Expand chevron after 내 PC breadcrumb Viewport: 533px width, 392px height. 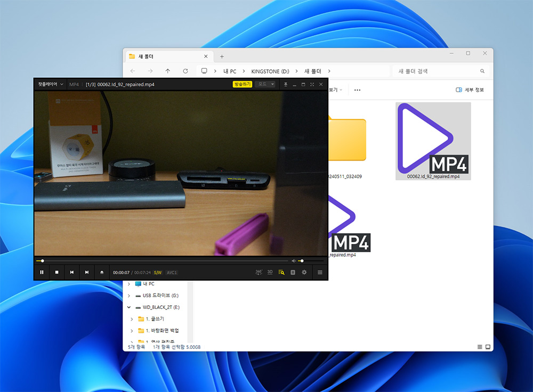coord(244,71)
